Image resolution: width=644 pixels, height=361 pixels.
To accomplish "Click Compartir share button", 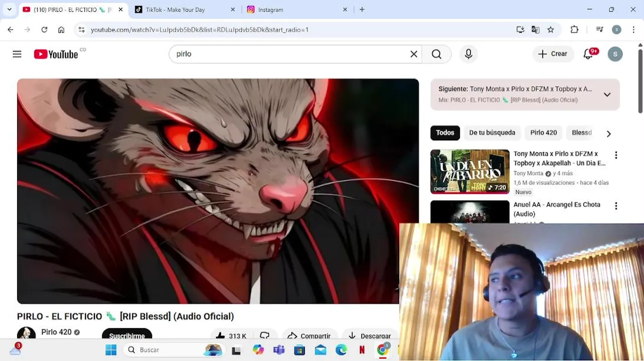I will click(x=309, y=336).
